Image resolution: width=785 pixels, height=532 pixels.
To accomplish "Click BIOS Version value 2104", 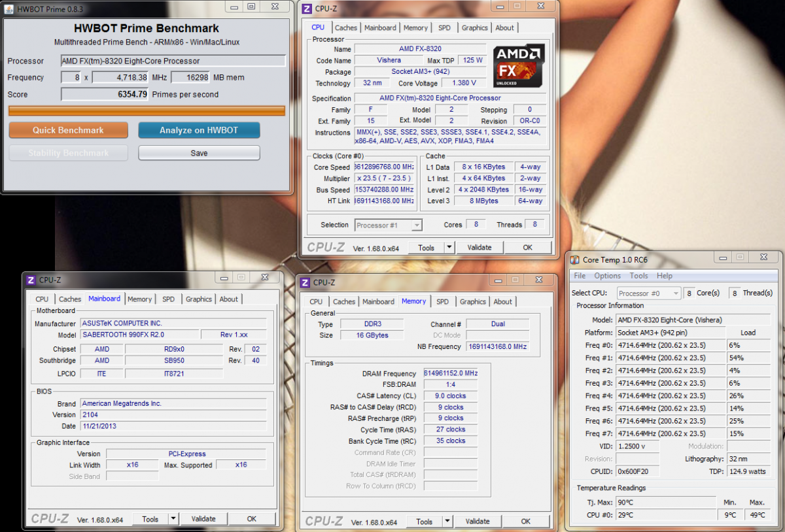I will (173, 414).
